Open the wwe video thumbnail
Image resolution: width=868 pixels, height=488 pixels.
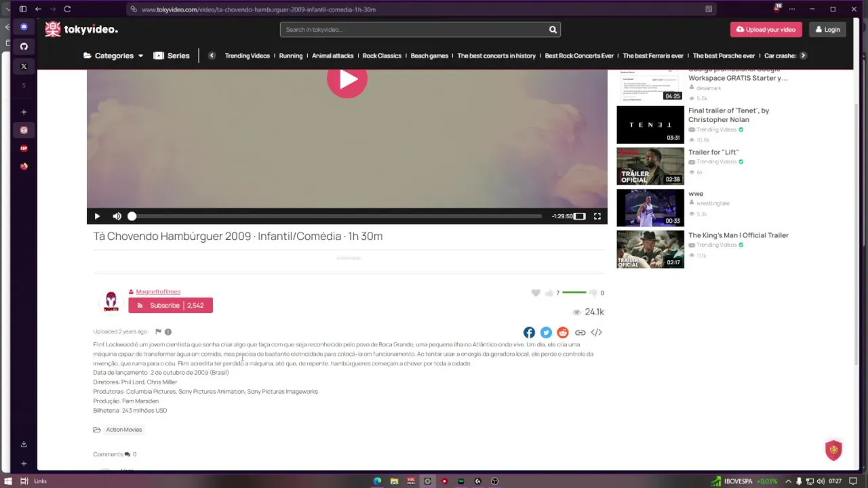[x=650, y=207]
